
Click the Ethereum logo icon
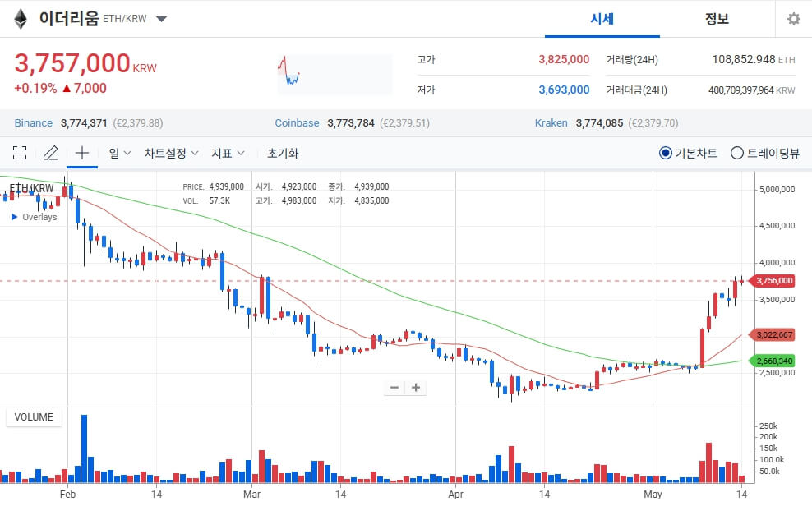[19, 18]
